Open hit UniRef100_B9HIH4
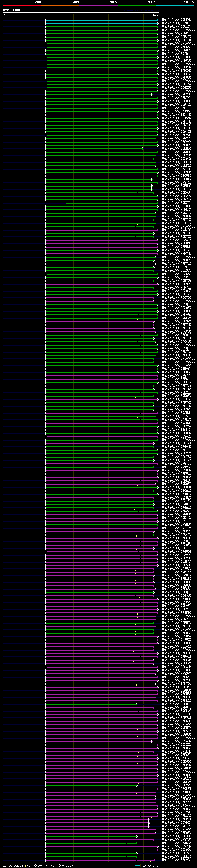This screenshot has width=197, height=868. point(177,40)
